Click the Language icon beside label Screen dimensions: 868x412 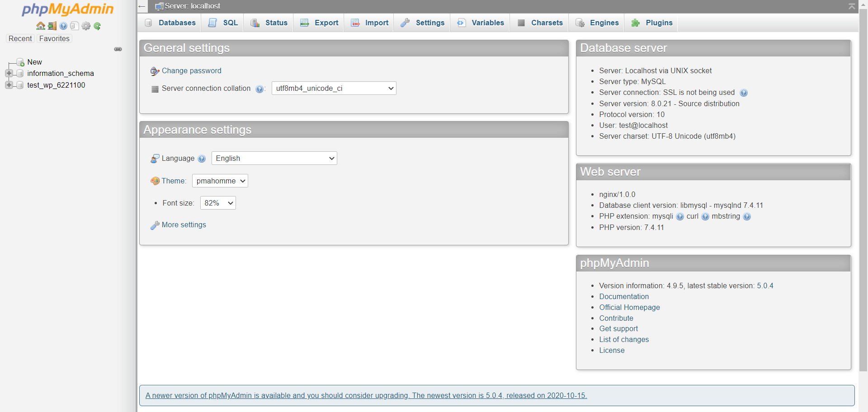pos(155,159)
